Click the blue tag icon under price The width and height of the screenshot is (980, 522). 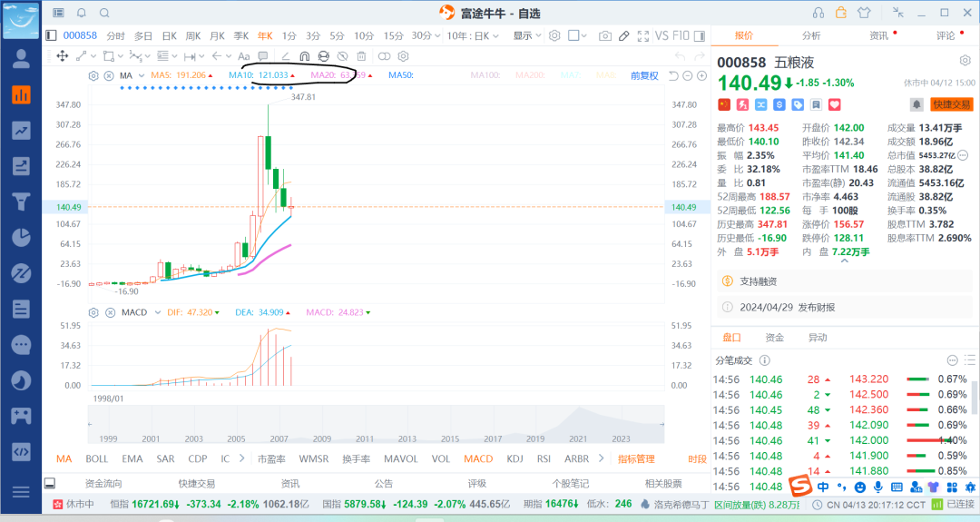(798, 104)
